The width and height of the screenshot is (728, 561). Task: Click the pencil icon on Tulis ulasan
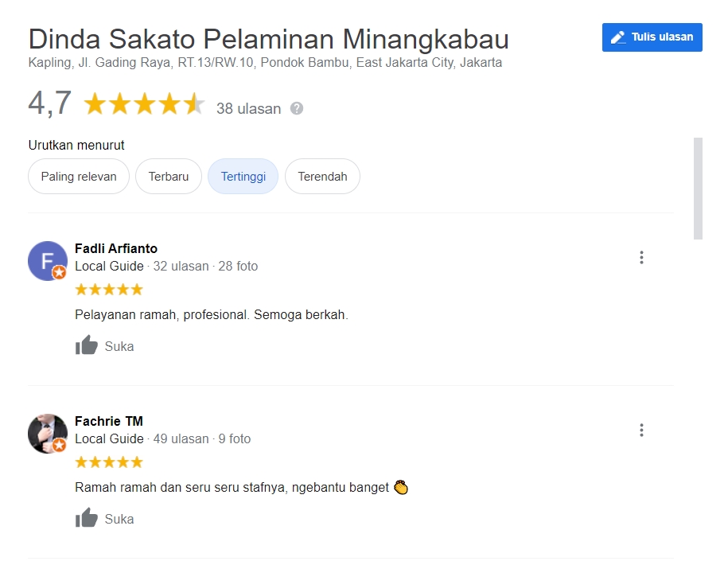617,37
